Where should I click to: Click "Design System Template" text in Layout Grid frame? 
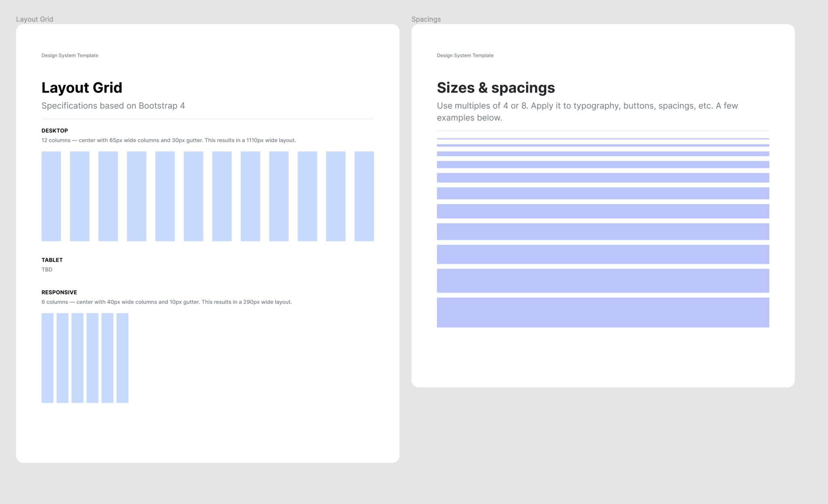point(70,55)
